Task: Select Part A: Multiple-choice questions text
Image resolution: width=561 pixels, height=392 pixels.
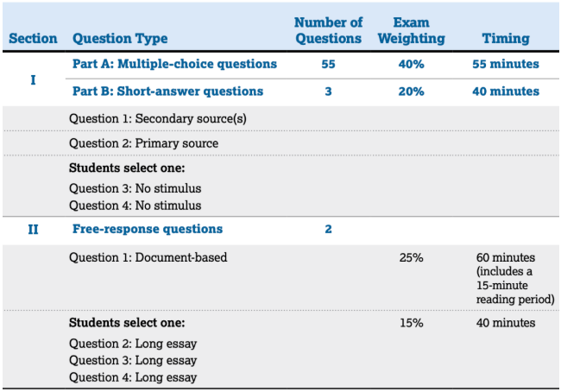Action: 174,64
